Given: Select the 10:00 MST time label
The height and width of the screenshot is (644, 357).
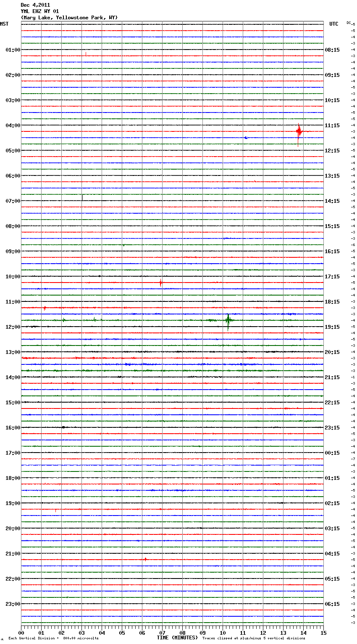Looking at the screenshot, I should click(13, 277).
